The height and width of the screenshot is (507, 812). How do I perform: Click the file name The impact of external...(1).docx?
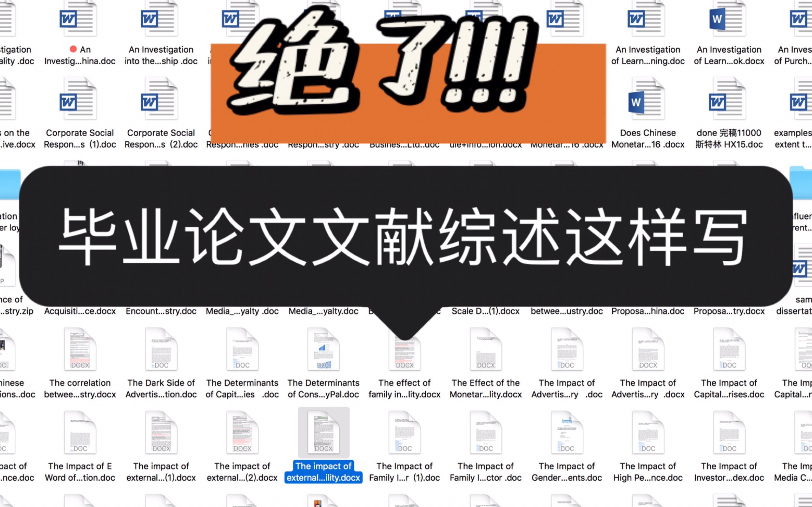click(x=161, y=472)
